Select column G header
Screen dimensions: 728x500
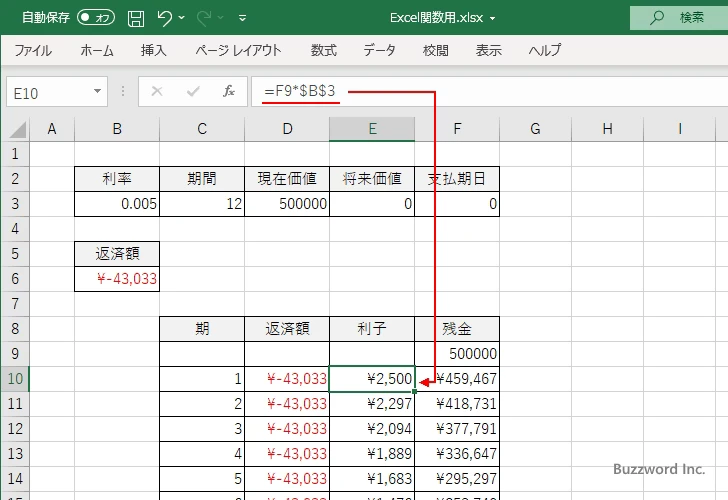click(535, 129)
